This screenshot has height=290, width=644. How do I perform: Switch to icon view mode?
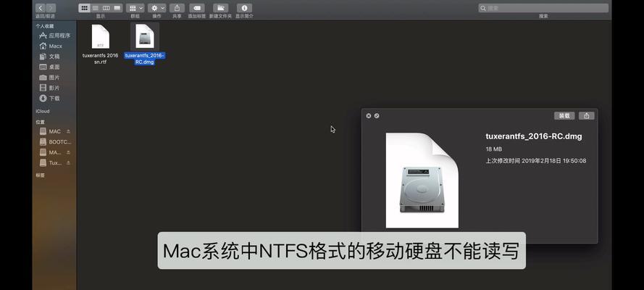coord(84,8)
